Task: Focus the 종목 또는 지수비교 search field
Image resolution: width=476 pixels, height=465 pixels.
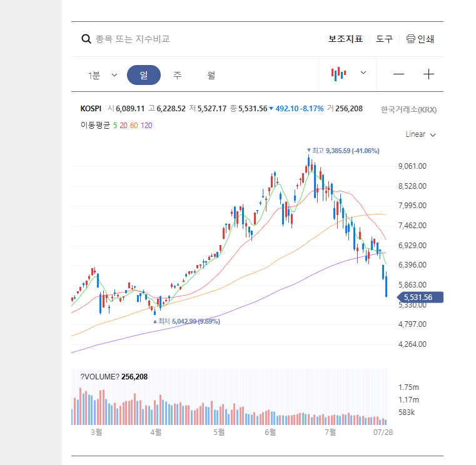Action: pyautogui.click(x=133, y=39)
